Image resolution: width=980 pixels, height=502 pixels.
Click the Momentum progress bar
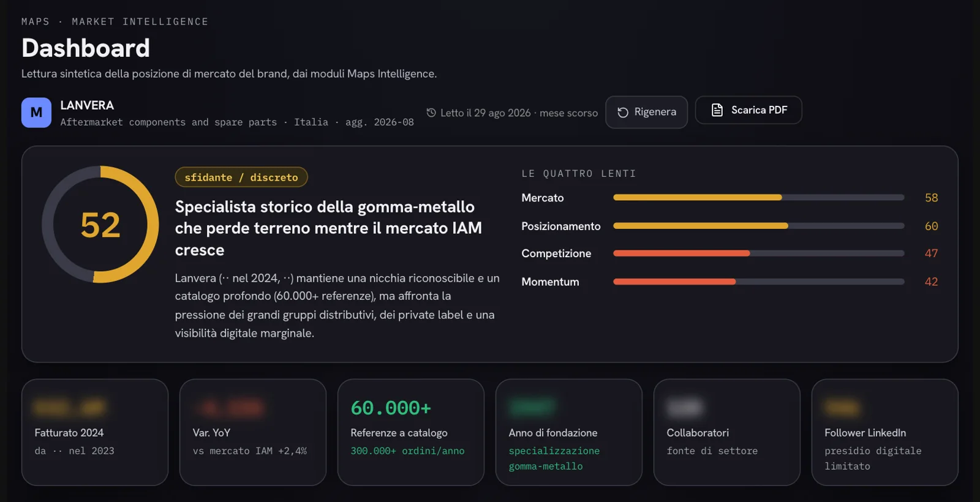pos(758,282)
